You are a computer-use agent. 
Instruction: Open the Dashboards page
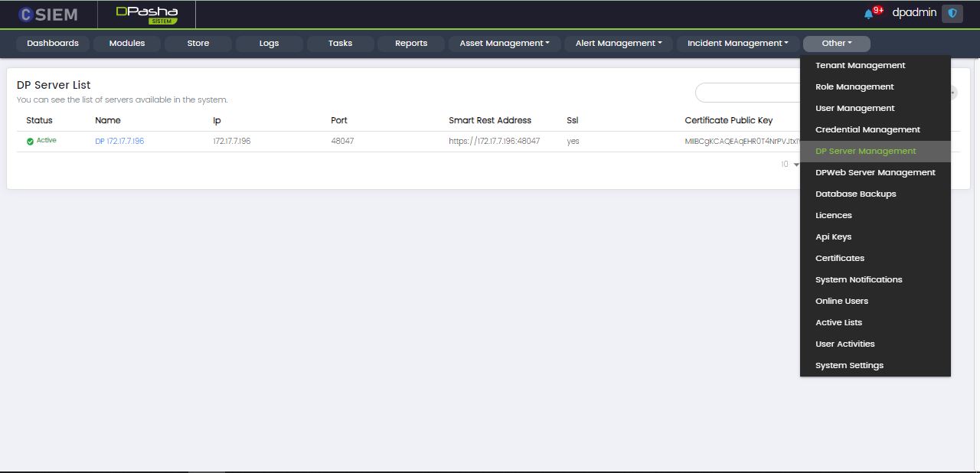pyautogui.click(x=53, y=44)
